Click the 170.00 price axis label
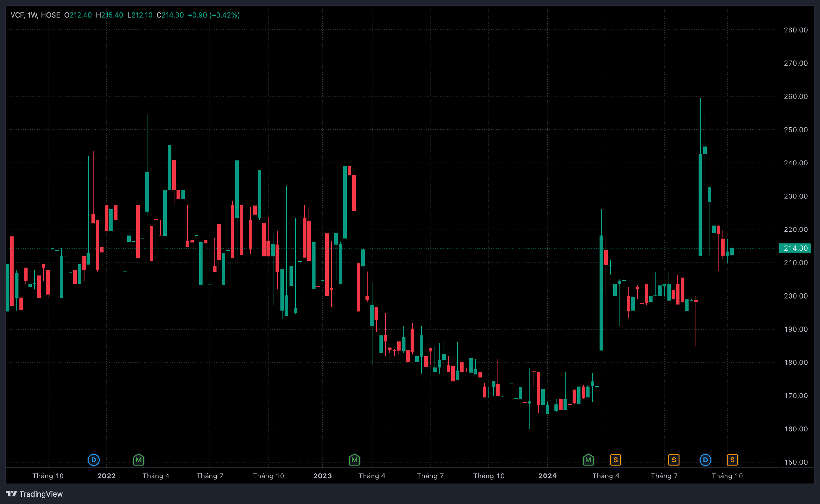The image size is (820, 504). [796, 396]
